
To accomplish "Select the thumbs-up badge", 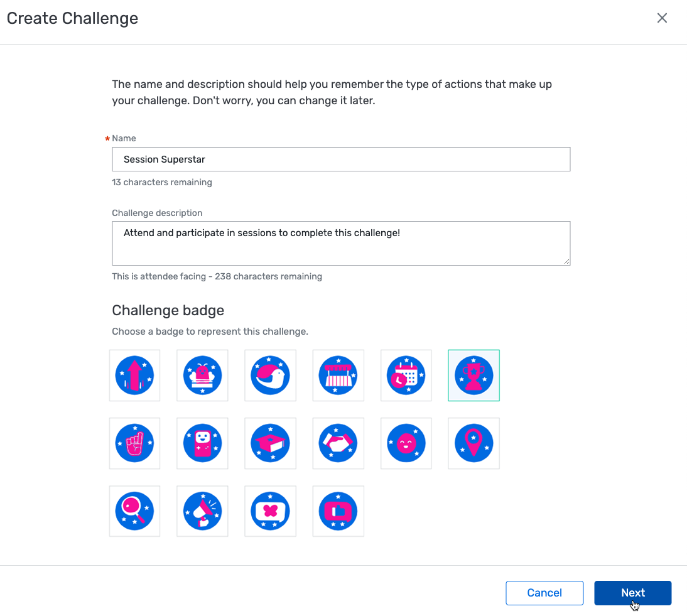I will (x=338, y=511).
